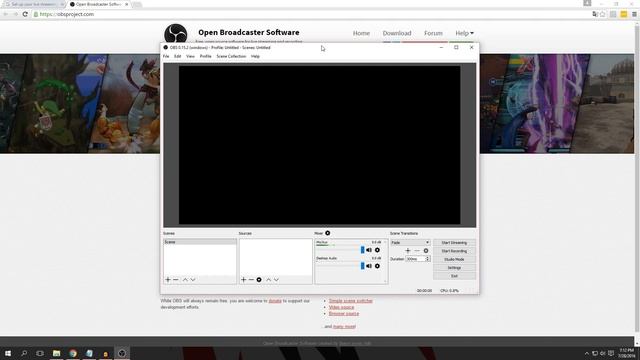Open Browser source link
The width and height of the screenshot is (640, 360).
pos(344,313)
